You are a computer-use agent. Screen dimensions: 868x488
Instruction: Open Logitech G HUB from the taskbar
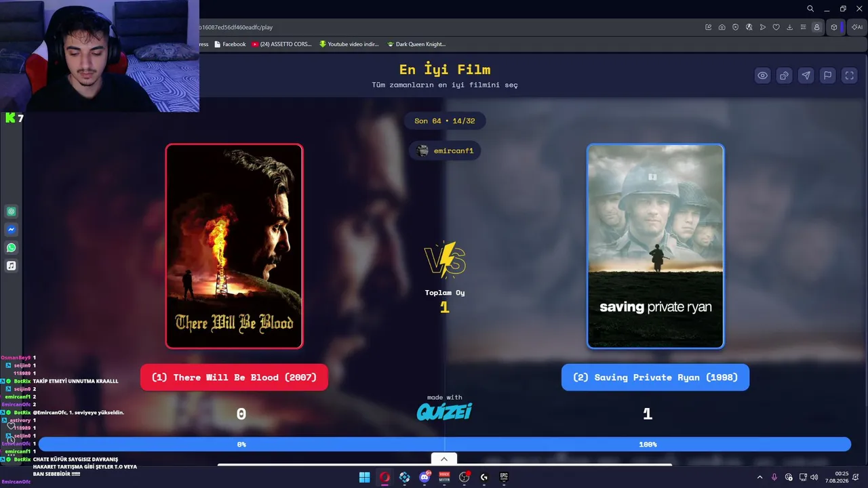coord(484,477)
